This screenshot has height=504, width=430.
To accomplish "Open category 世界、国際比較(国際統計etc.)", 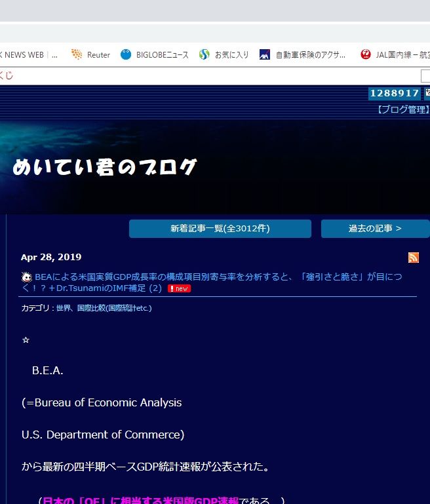I will [x=104, y=308].
